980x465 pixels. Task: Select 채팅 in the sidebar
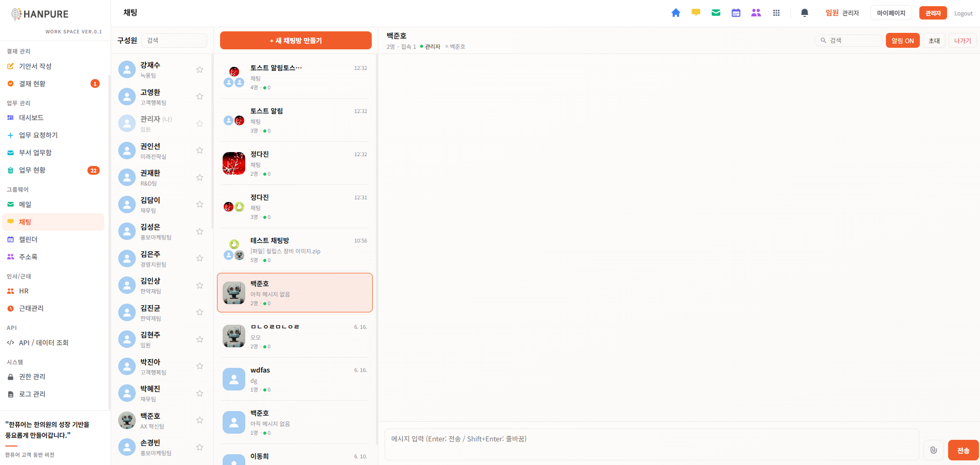(53, 222)
